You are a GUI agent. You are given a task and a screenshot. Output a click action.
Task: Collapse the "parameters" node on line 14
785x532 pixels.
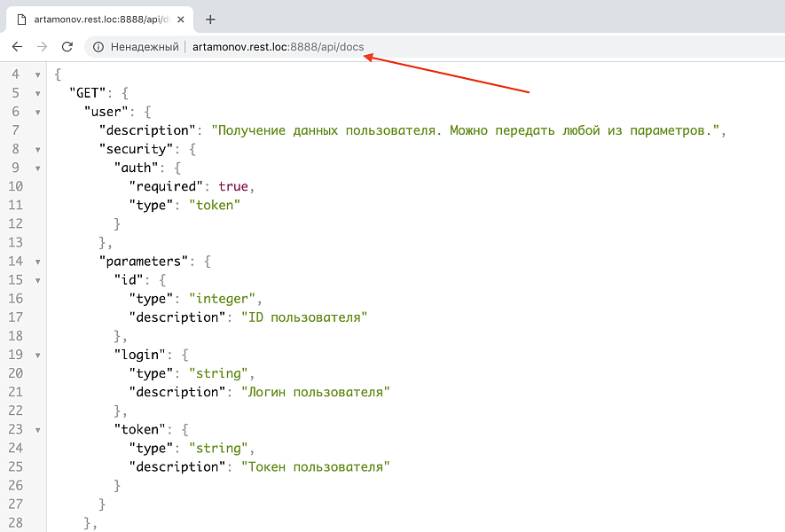[38, 262]
